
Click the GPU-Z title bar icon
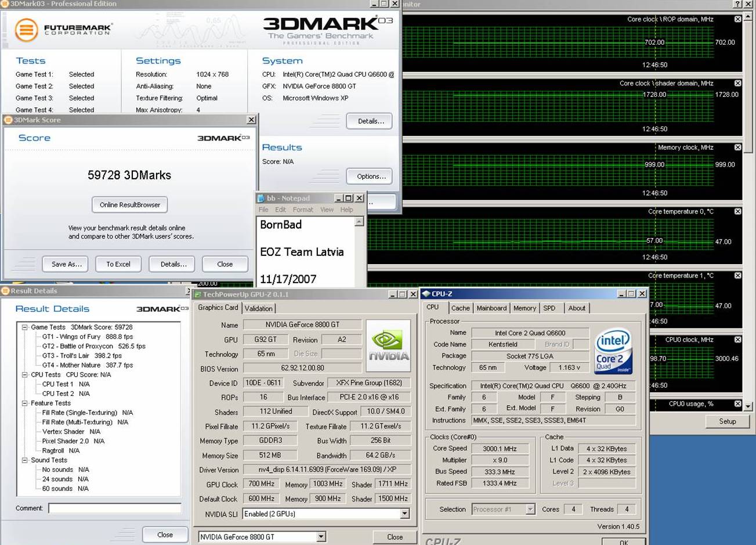click(x=198, y=294)
